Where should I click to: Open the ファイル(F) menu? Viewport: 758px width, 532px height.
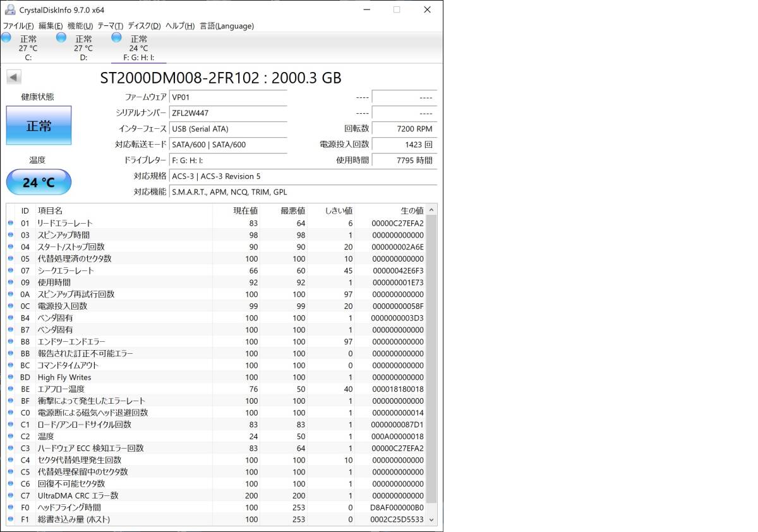tap(18, 26)
